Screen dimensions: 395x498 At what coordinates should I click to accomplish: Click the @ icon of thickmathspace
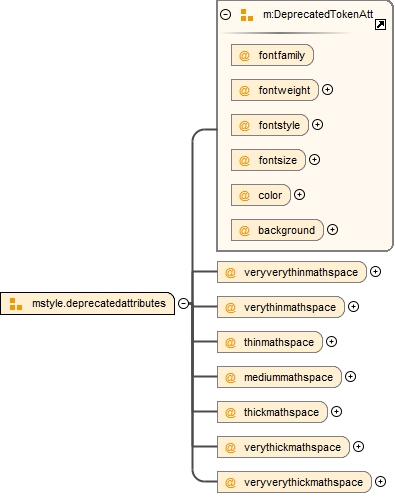230,412
